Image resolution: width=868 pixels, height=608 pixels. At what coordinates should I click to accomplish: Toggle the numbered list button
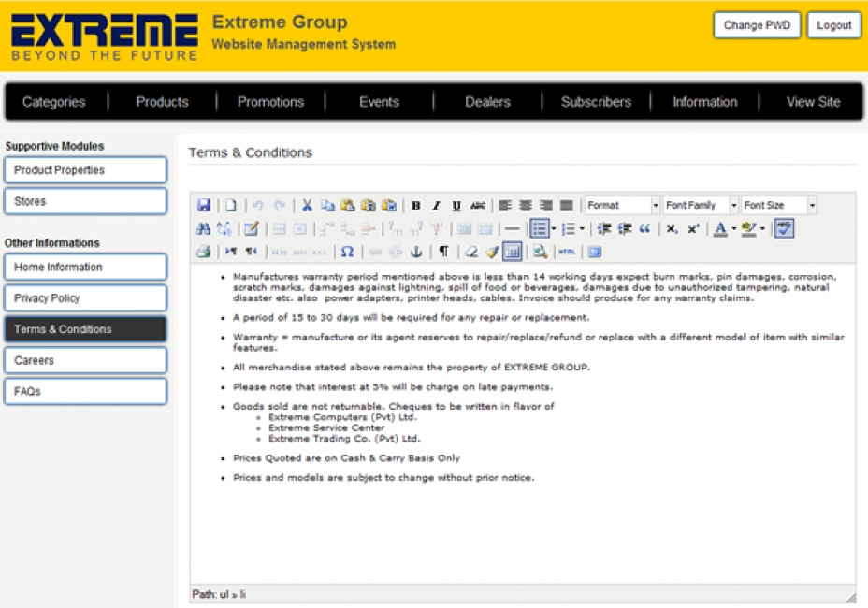pos(569,228)
